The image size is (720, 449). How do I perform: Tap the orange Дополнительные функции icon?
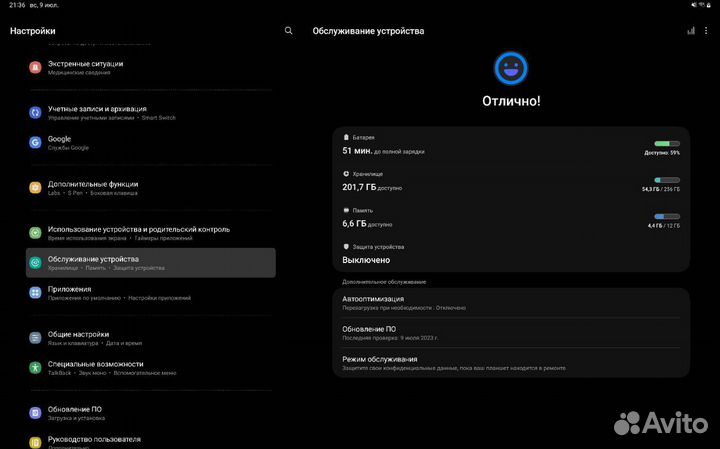(35, 188)
